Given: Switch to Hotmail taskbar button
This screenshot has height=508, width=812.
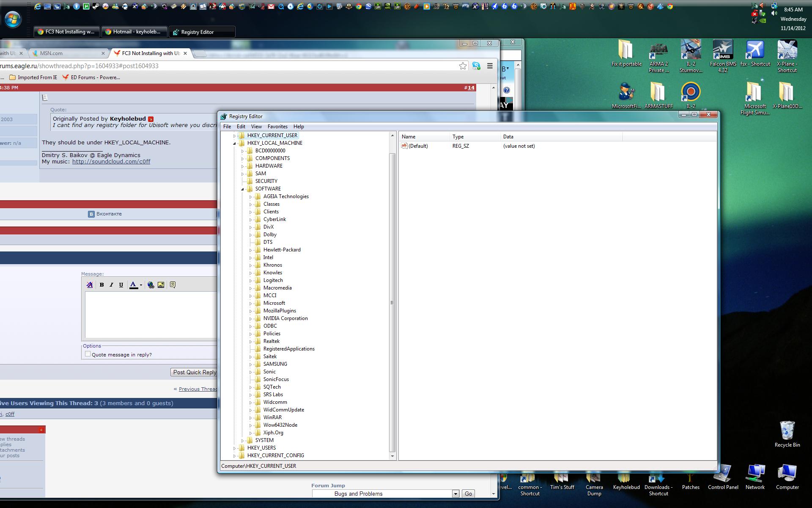Looking at the screenshot, I should pos(134,32).
